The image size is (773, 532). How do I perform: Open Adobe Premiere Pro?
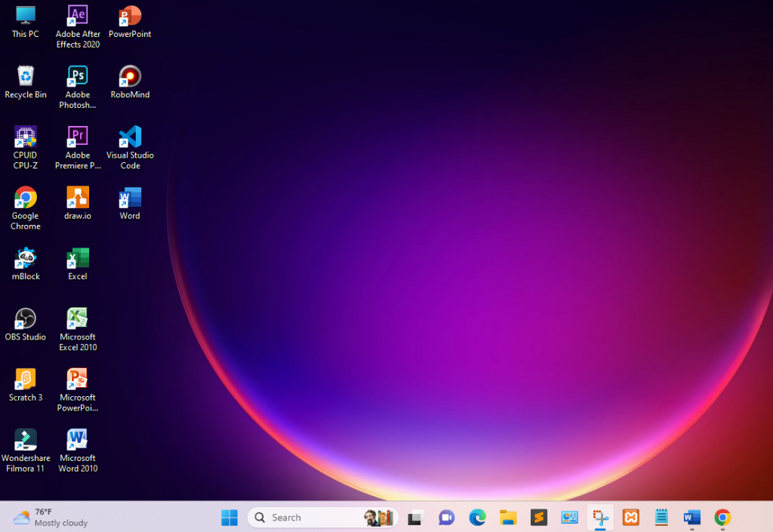point(77,139)
